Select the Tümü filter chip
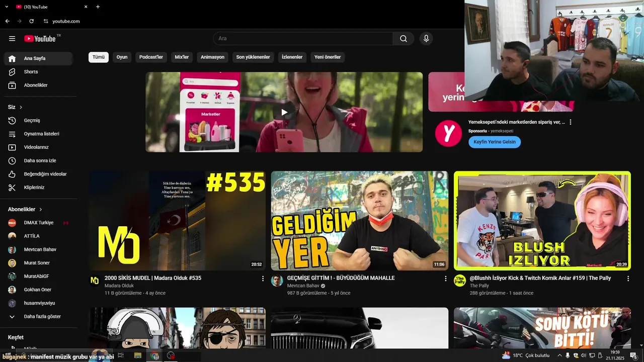 click(99, 57)
